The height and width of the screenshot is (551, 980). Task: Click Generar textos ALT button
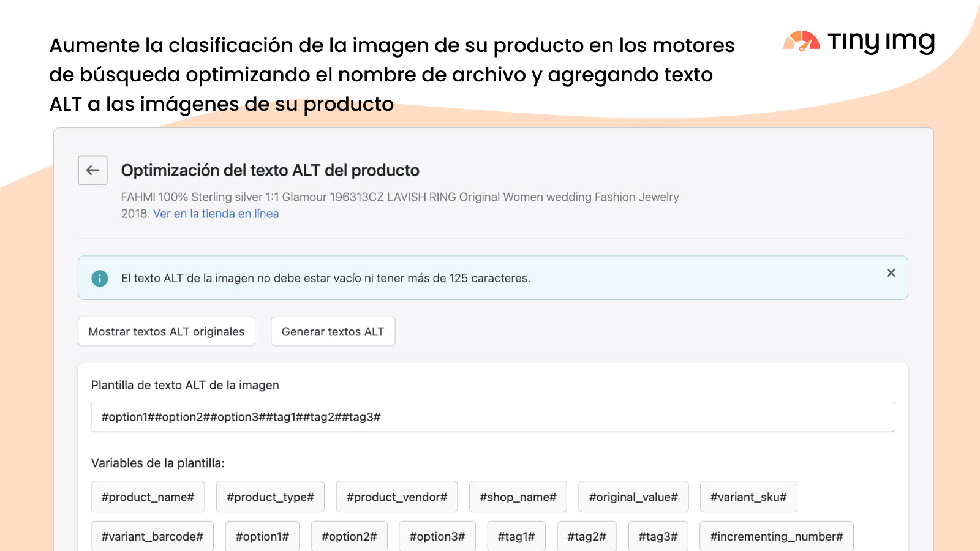[x=333, y=331]
